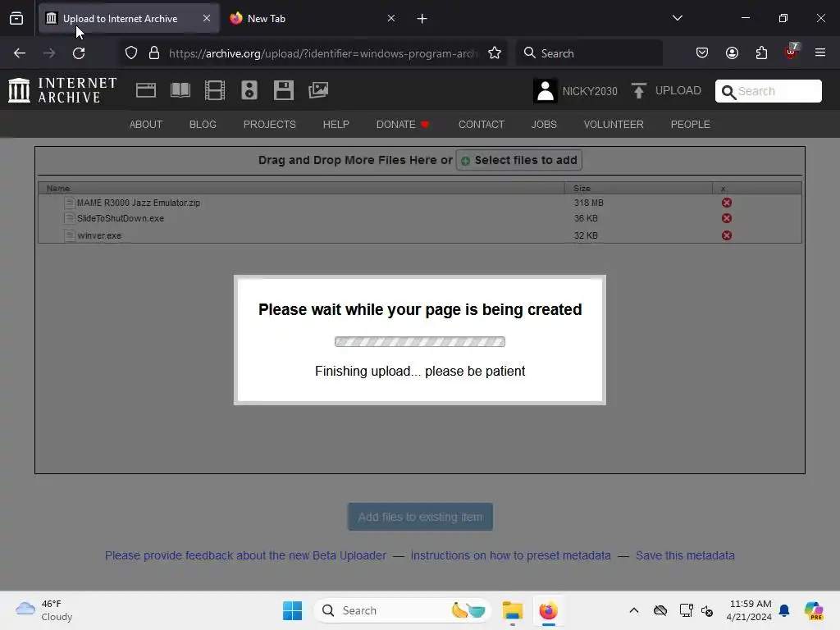Open the HELP menu item
This screenshot has width=840, height=630.
point(336,125)
